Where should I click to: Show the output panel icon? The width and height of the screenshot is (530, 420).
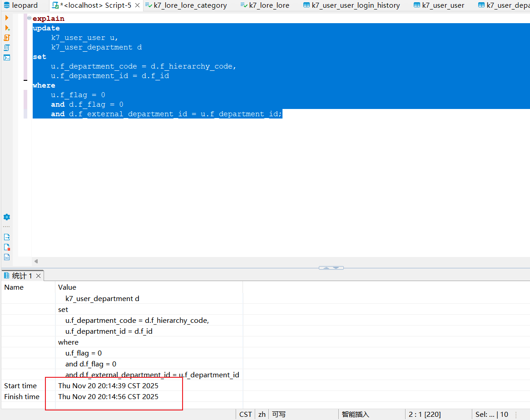coord(7,237)
